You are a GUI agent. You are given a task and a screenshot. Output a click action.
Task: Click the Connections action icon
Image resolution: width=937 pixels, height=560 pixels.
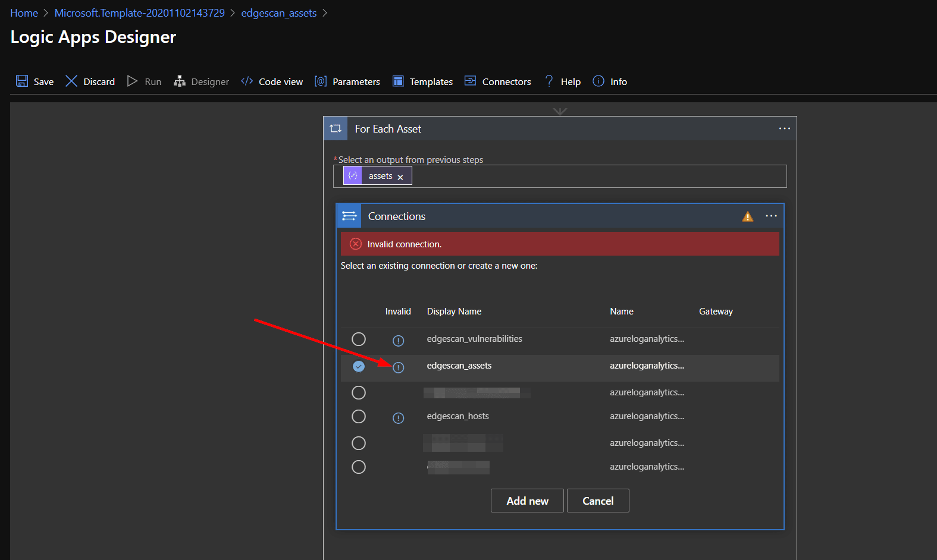pyautogui.click(x=349, y=216)
